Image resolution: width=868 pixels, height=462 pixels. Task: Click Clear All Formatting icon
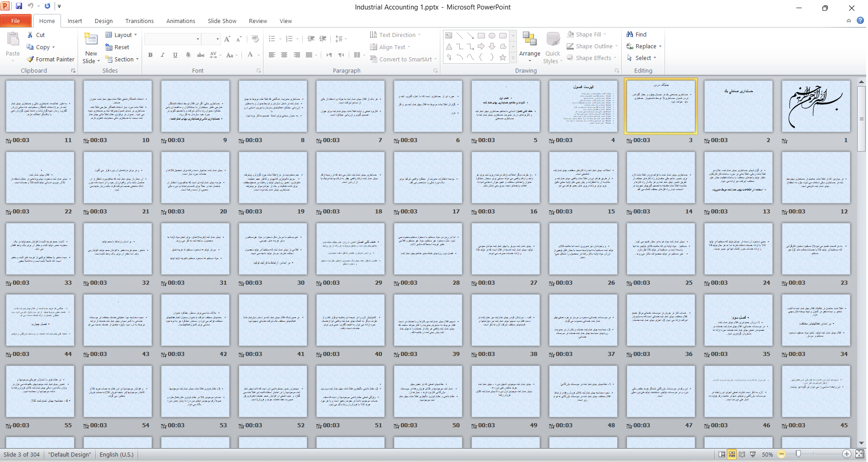(x=255, y=39)
